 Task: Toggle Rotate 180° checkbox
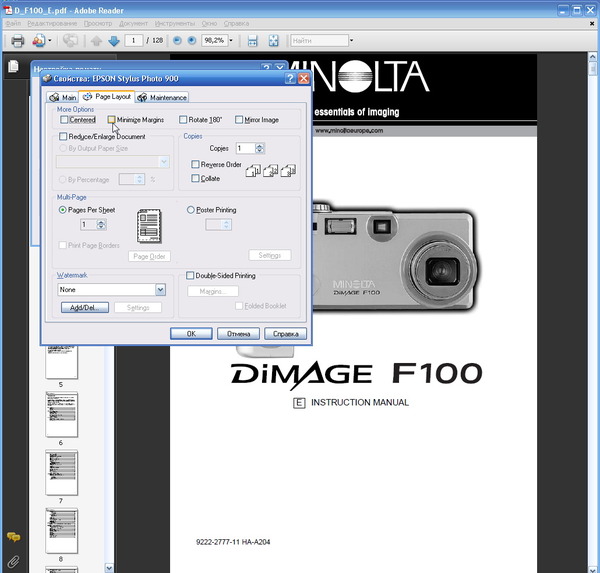pos(183,120)
